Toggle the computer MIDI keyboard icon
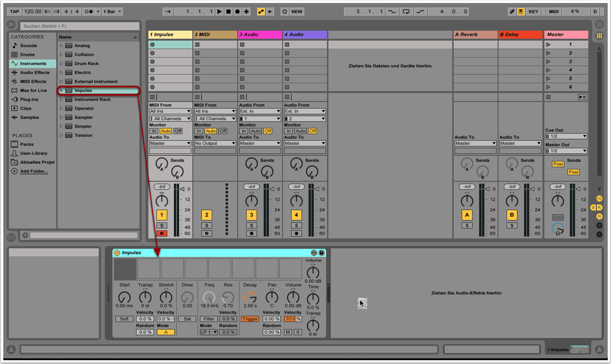 520,11
